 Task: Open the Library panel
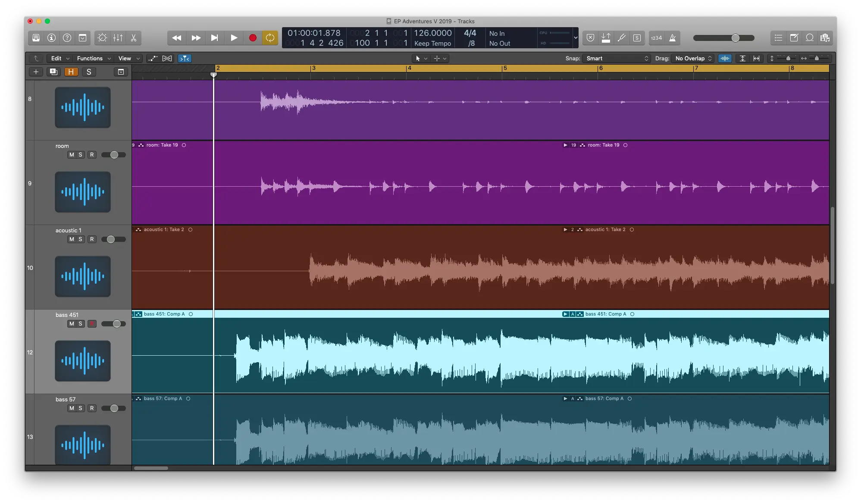pos(36,38)
